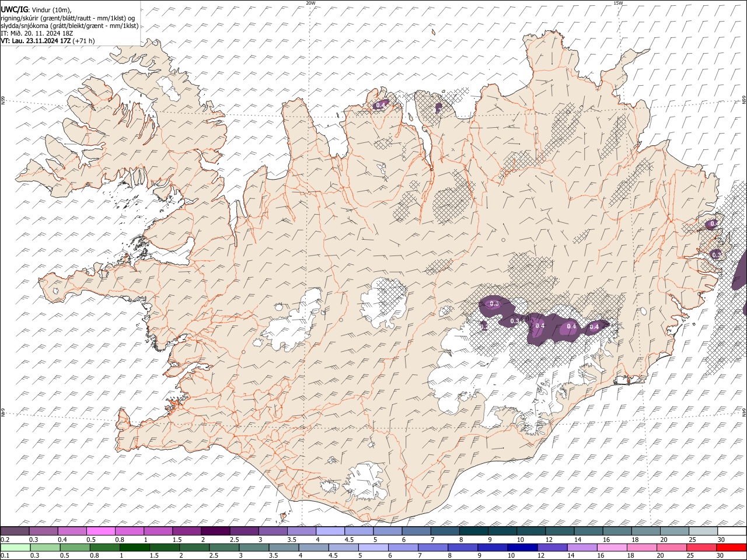Pick the 0.1 pale green swatch on the lower scale

point(15,547)
